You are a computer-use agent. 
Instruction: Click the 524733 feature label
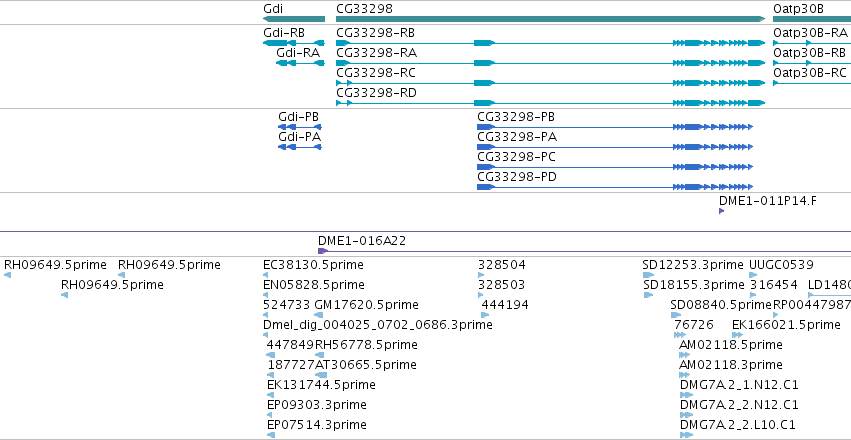287,305
